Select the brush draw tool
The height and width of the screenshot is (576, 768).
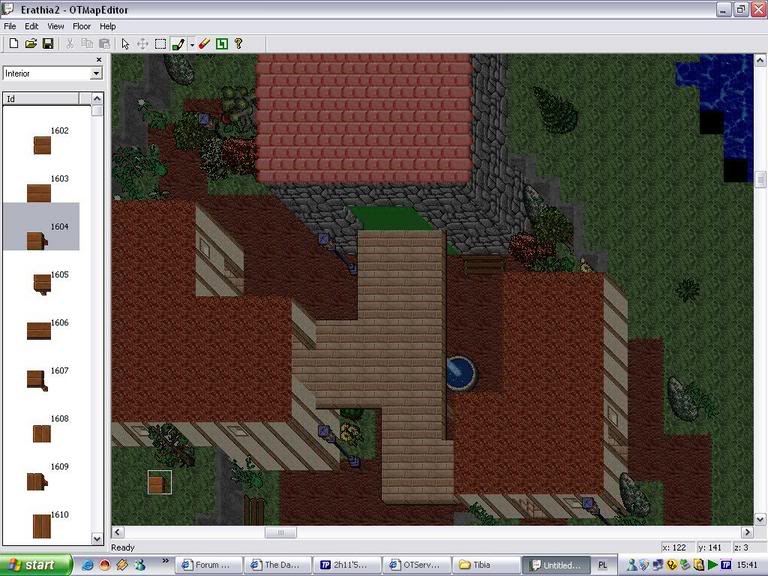click(x=178, y=44)
